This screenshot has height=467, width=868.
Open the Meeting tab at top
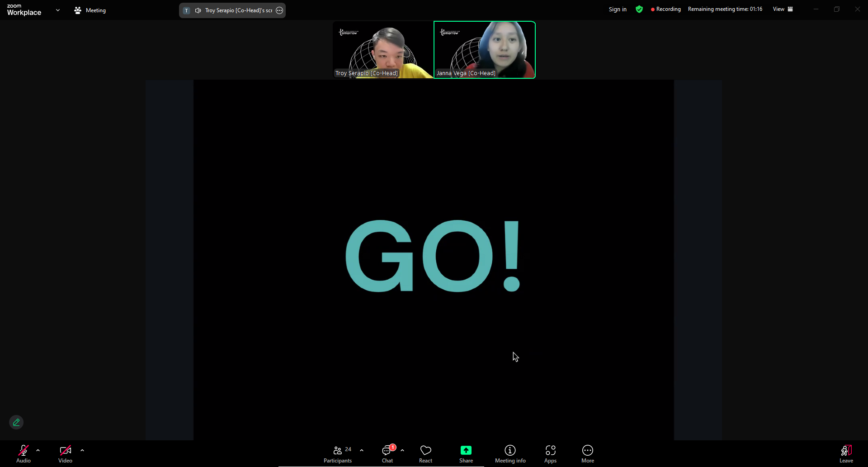point(90,10)
